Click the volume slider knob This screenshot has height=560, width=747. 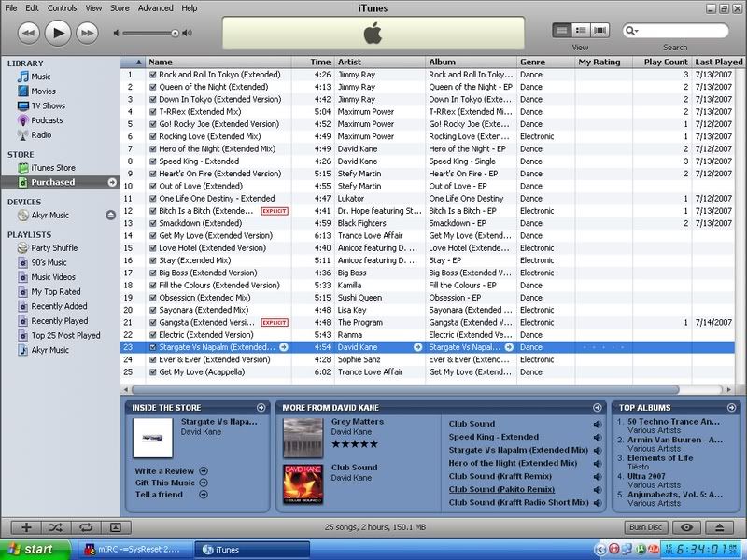tap(175, 33)
